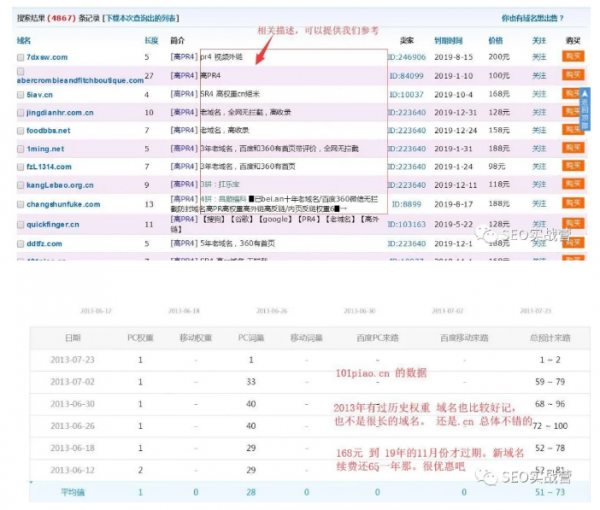Select the 2013-06-18 table row date
Screen dimensions: 600x510
pos(72,448)
